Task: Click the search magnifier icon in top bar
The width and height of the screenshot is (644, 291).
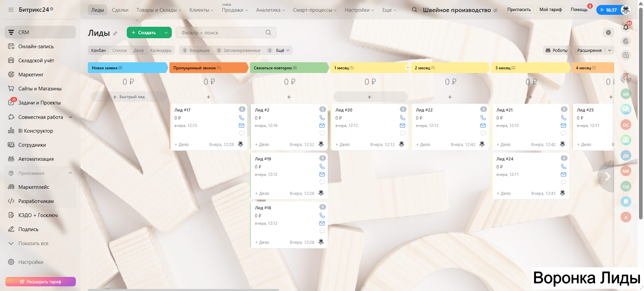Action: [x=415, y=10]
